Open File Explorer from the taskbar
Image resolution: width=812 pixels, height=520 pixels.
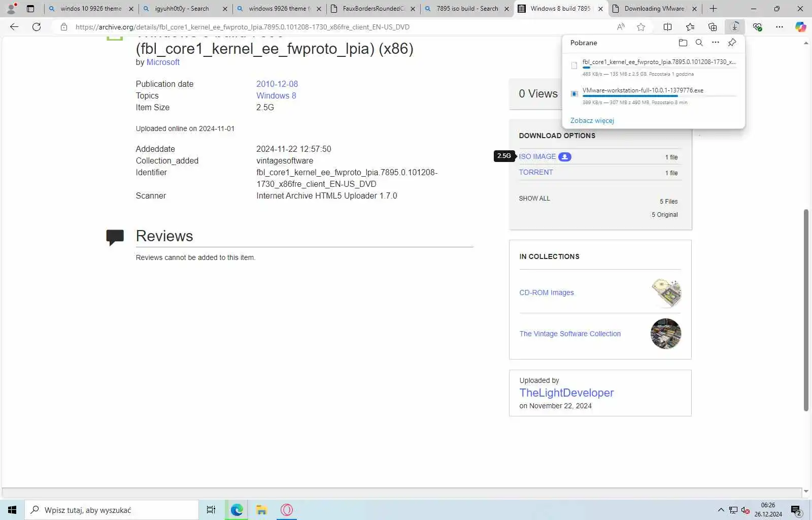(x=261, y=510)
